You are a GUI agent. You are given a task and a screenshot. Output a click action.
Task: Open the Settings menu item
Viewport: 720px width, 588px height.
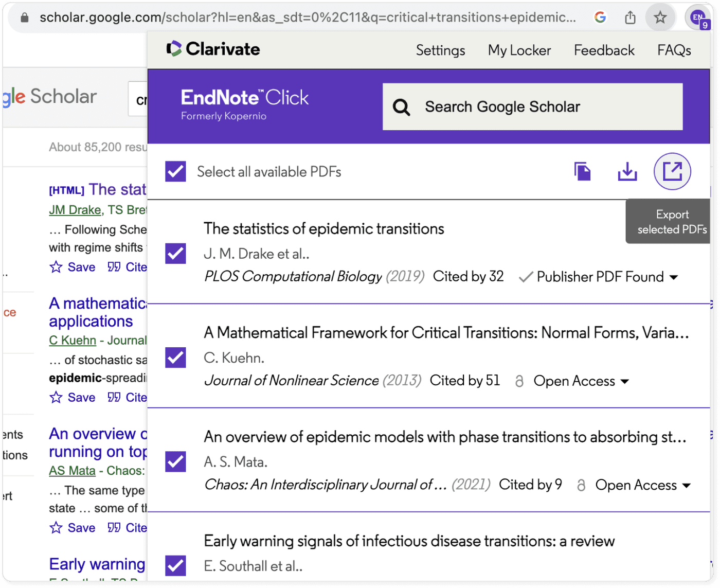pos(440,50)
